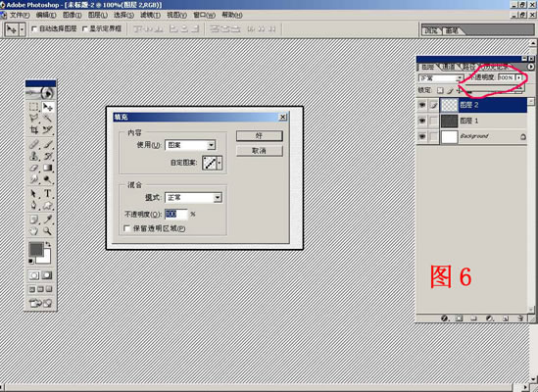This screenshot has height=392, width=538.
Task: Select the Pen tool
Action: point(33,206)
